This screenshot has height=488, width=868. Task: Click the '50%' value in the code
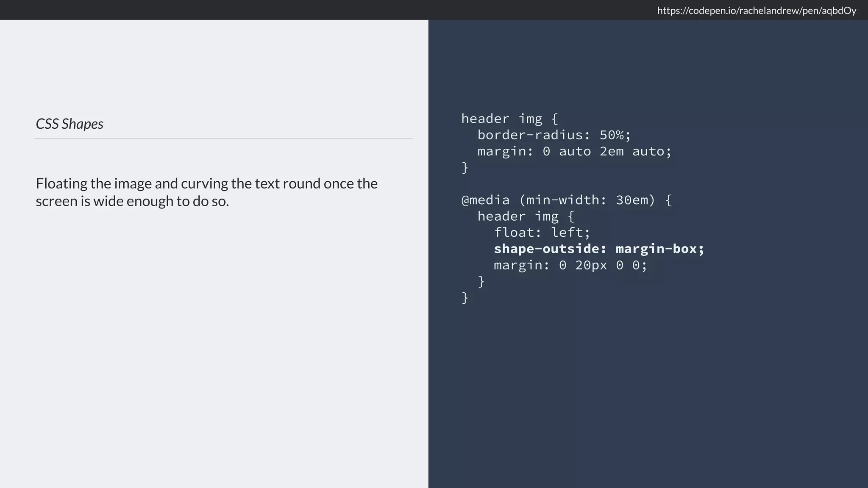[x=612, y=135]
